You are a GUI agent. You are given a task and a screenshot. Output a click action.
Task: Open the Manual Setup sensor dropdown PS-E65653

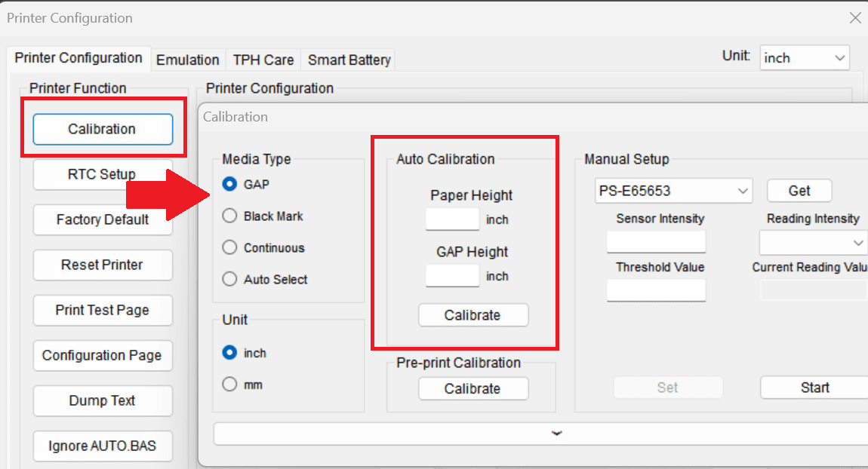673,191
